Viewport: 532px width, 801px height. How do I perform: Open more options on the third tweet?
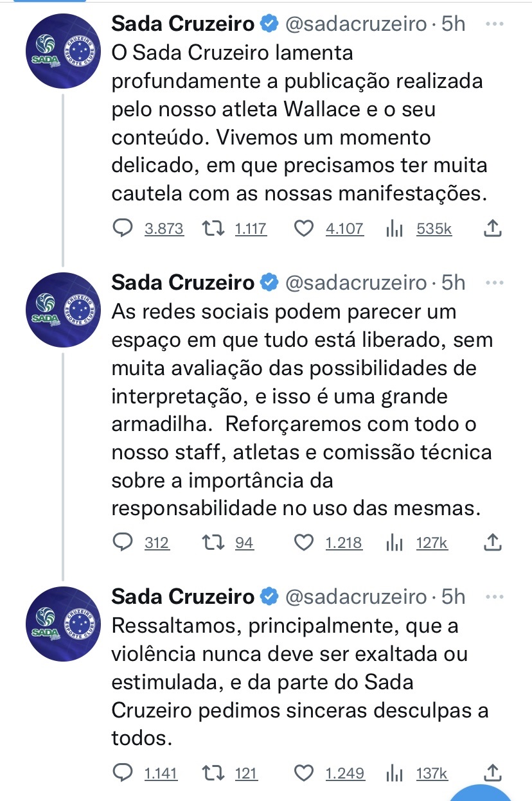[x=493, y=597]
